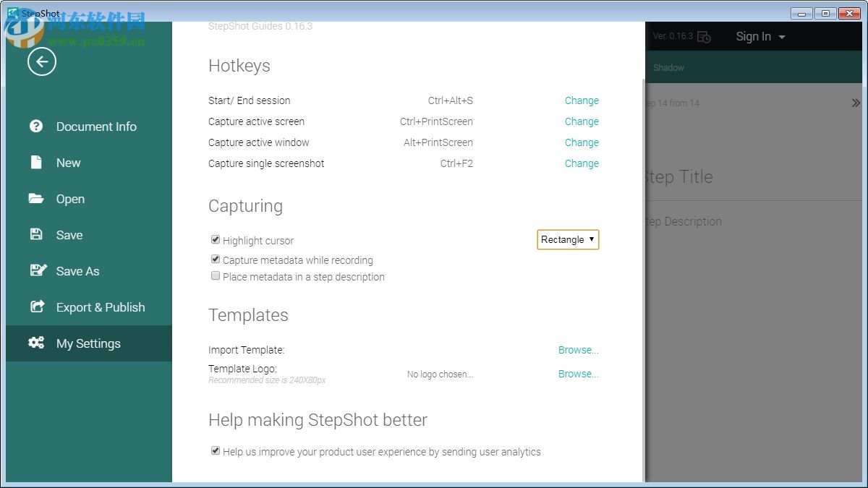The width and height of the screenshot is (868, 488).
Task: Click the Templates section heading
Action: 248,315
